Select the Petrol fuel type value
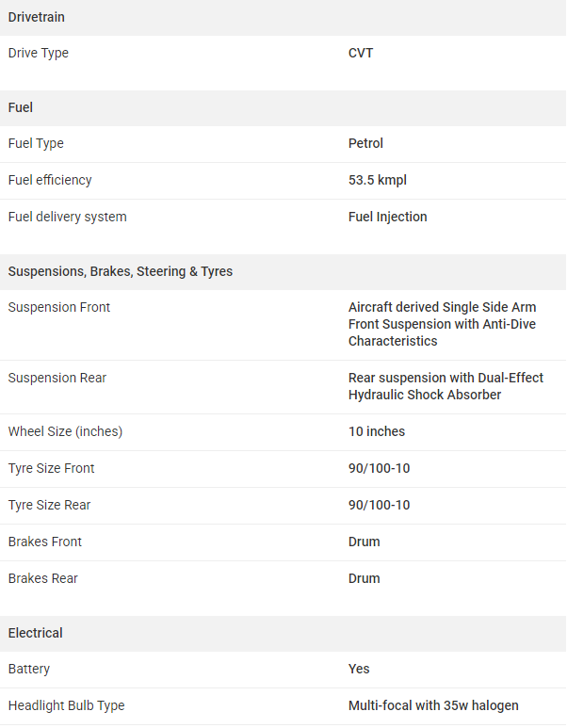567x728 pixels. (365, 143)
